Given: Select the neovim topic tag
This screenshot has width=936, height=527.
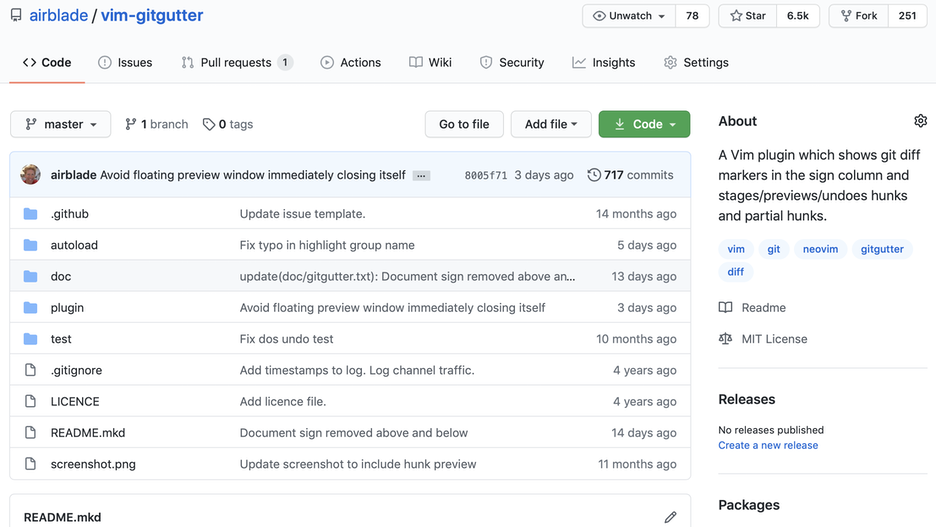Looking at the screenshot, I should coord(820,249).
